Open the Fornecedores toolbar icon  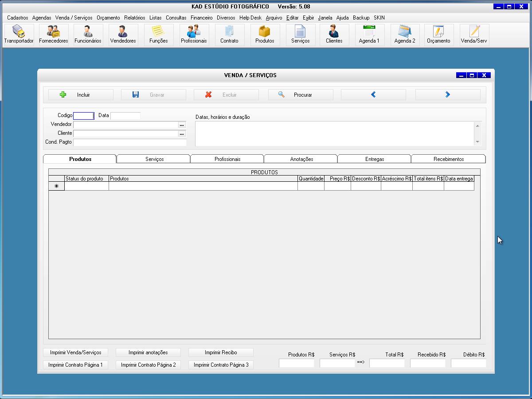tap(54, 35)
